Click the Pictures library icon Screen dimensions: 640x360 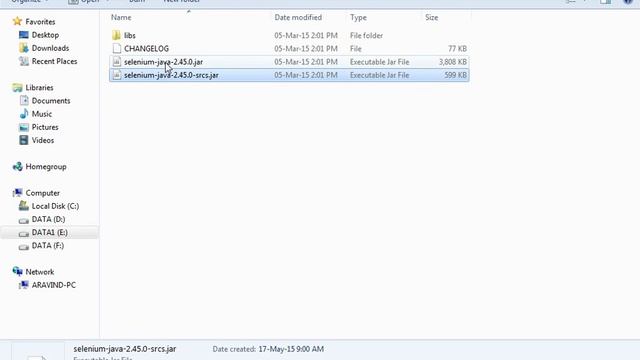(x=24, y=127)
